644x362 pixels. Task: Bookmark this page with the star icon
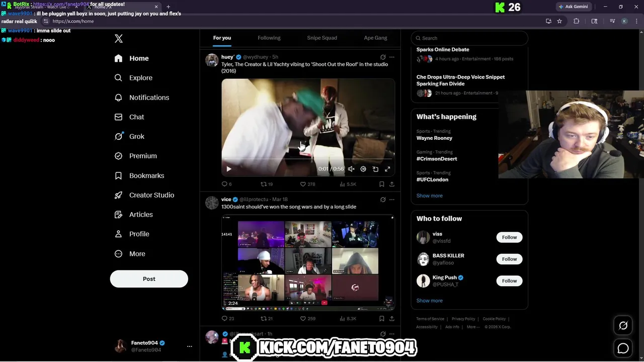pos(559,21)
